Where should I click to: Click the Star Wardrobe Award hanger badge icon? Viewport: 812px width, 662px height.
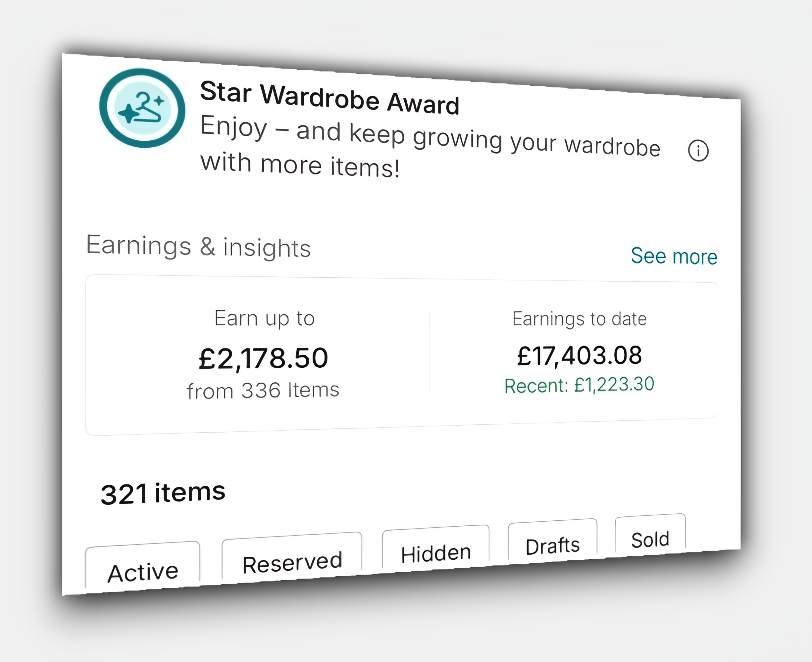[x=142, y=108]
